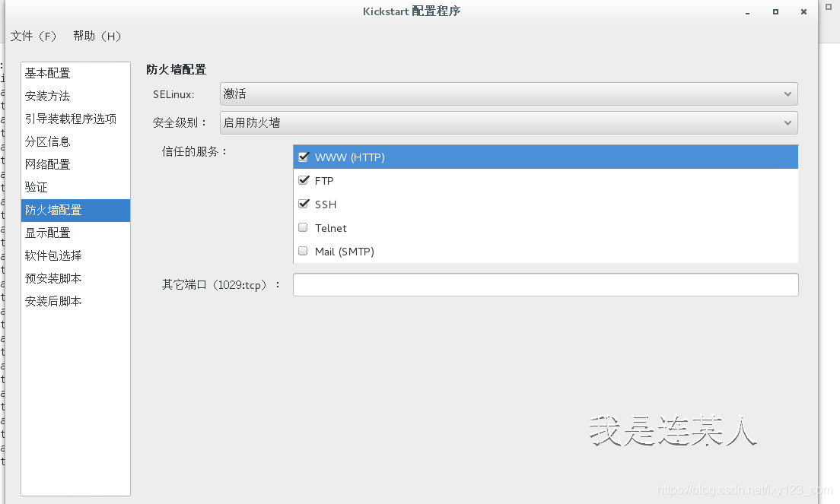Uncheck the SSH trusted service

[x=304, y=204]
